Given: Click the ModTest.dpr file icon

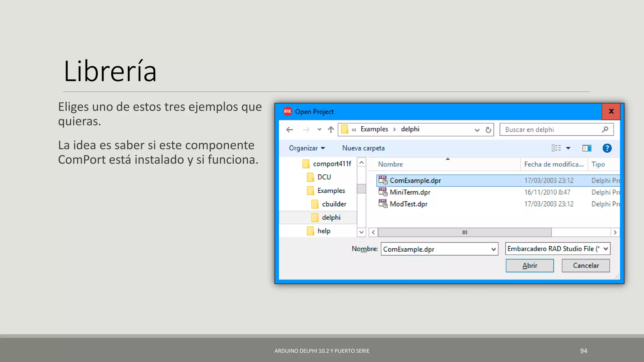Looking at the screenshot, I should (383, 204).
